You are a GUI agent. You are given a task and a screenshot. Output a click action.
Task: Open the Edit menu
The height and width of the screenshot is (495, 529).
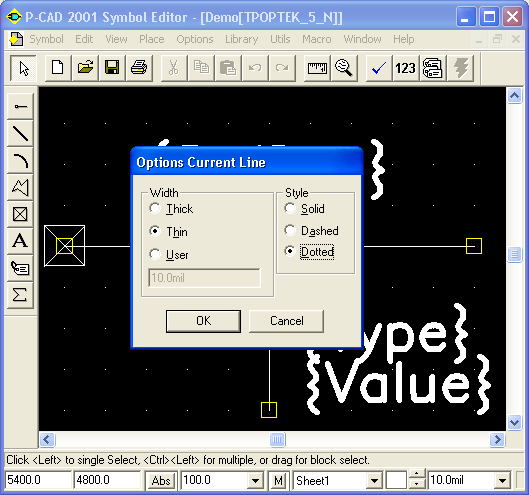(x=84, y=39)
